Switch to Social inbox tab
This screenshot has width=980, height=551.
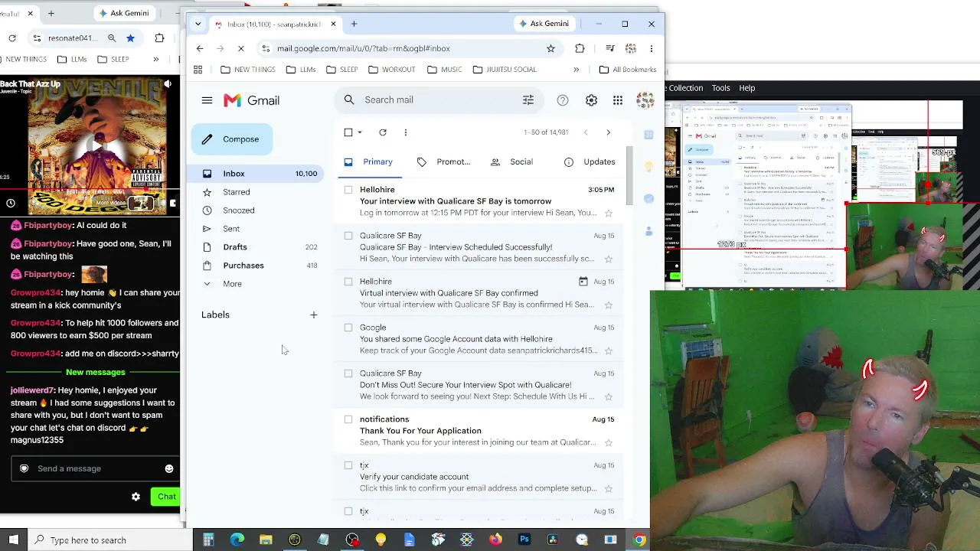click(511, 162)
